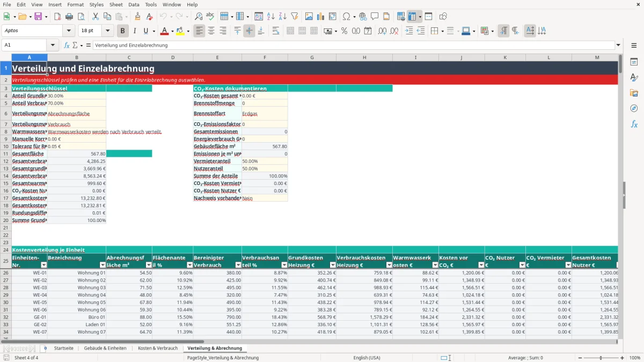Apply red Font Color swatch
644x362 pixels.
coord(164,31)
